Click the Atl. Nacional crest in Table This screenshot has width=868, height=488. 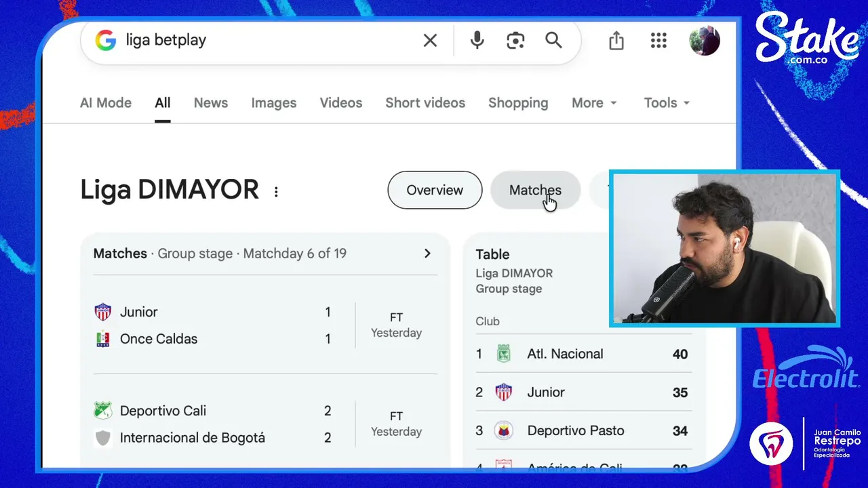503,354
